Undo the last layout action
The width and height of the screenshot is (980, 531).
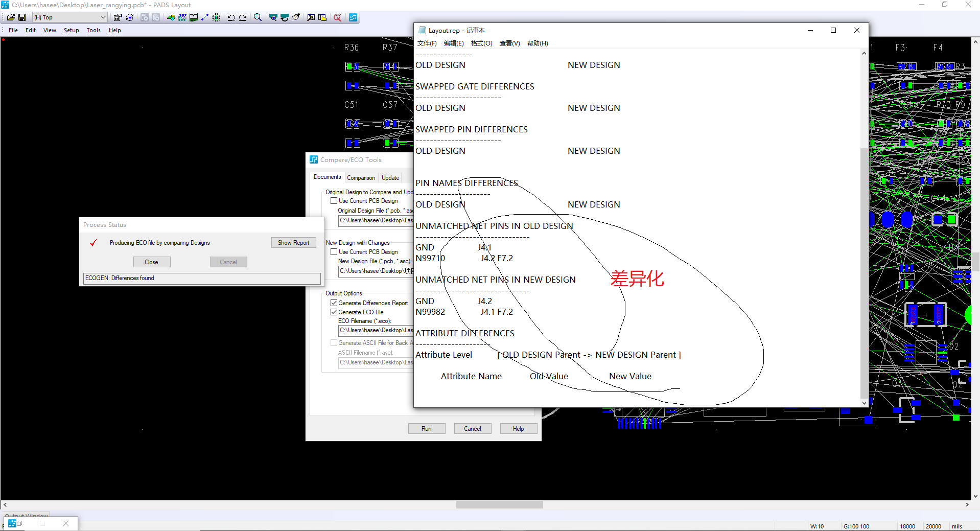point(231,17)
